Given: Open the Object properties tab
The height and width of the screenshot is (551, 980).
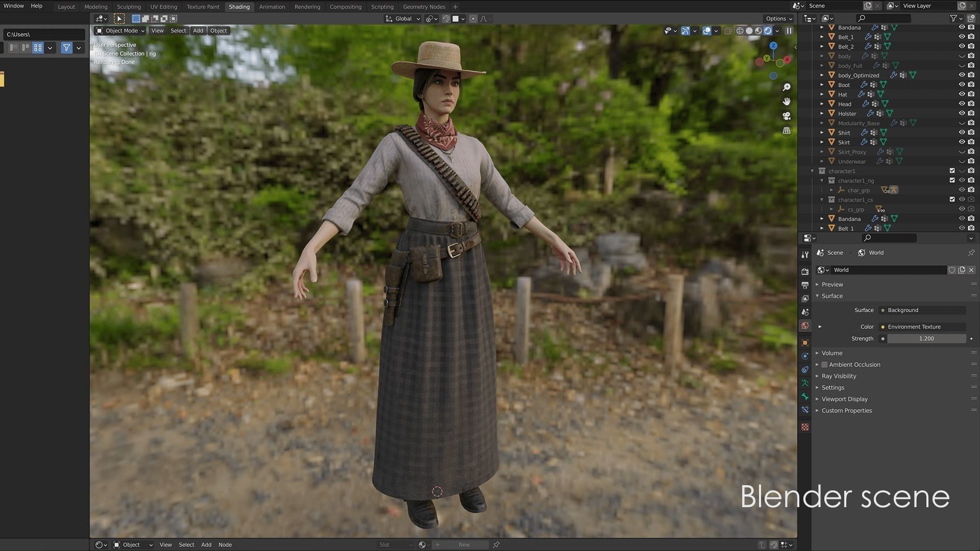Looking at the screenshot, I should (805, 342).
